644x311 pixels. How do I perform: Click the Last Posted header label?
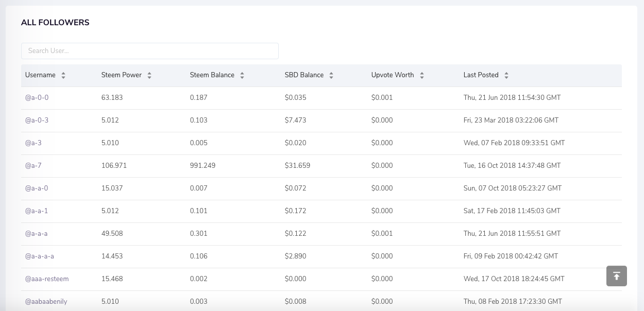(481, 75)
